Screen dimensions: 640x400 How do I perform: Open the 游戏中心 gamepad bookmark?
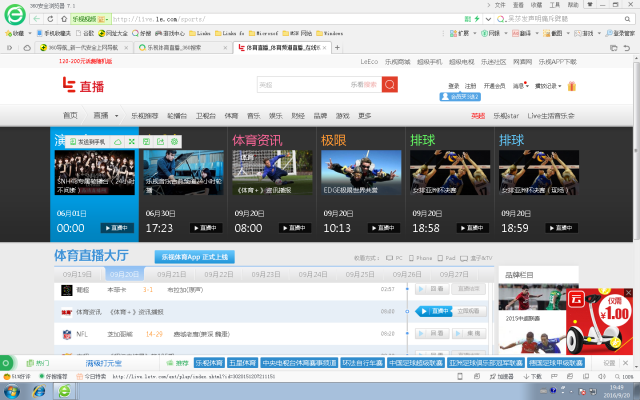point(170,33)
